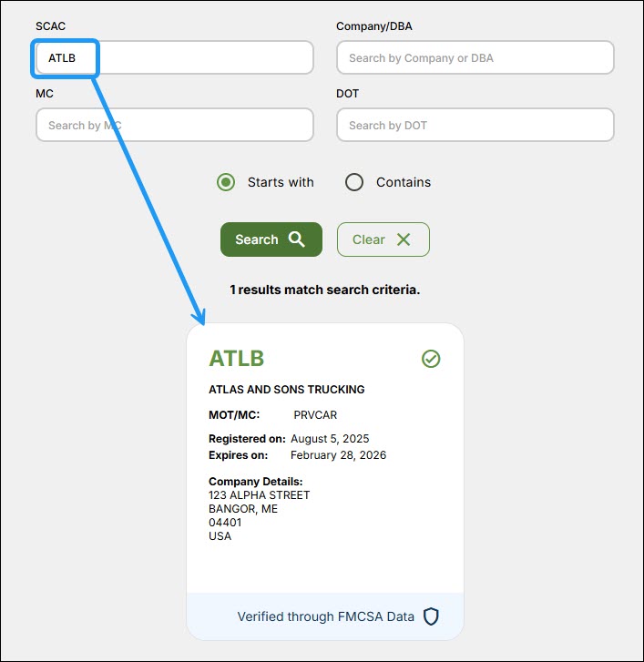644x662 pixels.
Task: Select the Starts with radio option
Action: coord(226,182)
